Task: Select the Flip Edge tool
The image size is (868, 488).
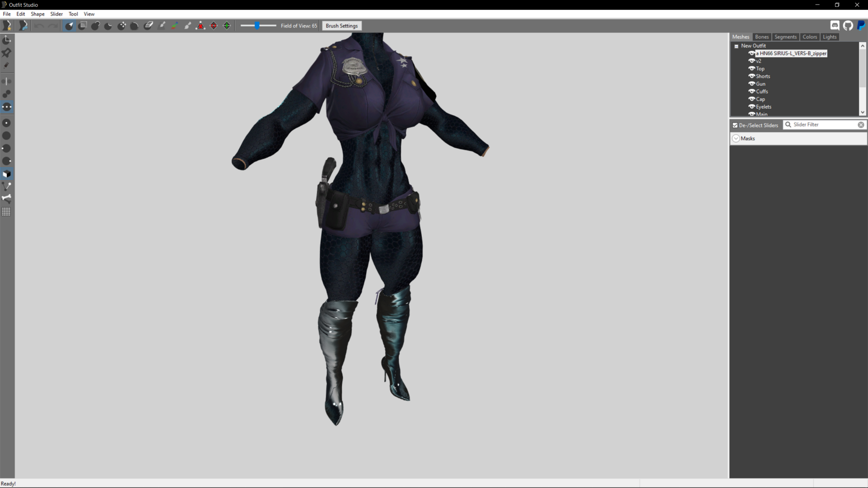Action: 214,26
